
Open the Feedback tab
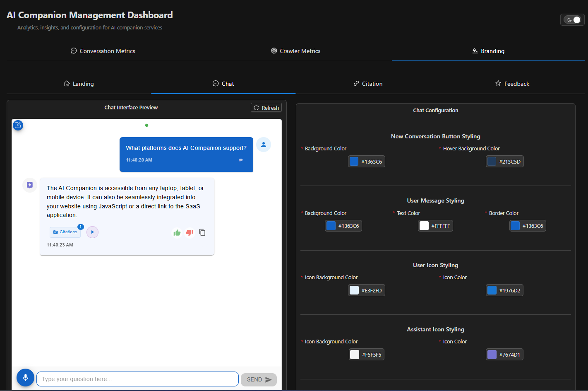click(512, 83)
